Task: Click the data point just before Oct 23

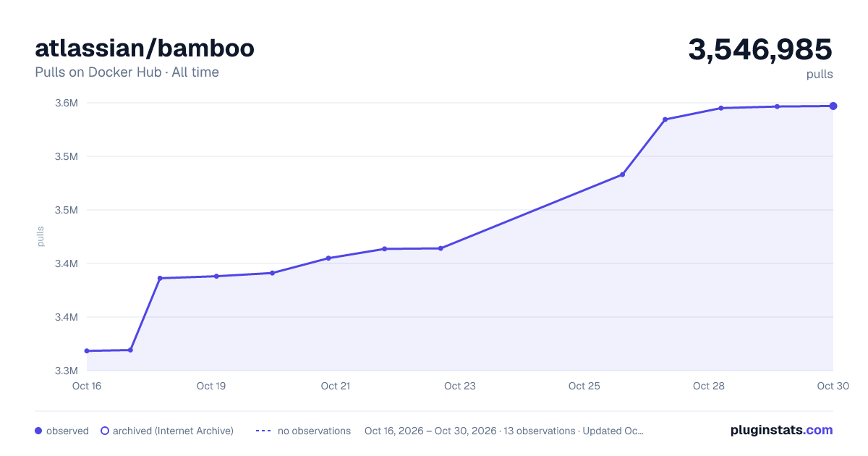Action: (x=441, y=248)
